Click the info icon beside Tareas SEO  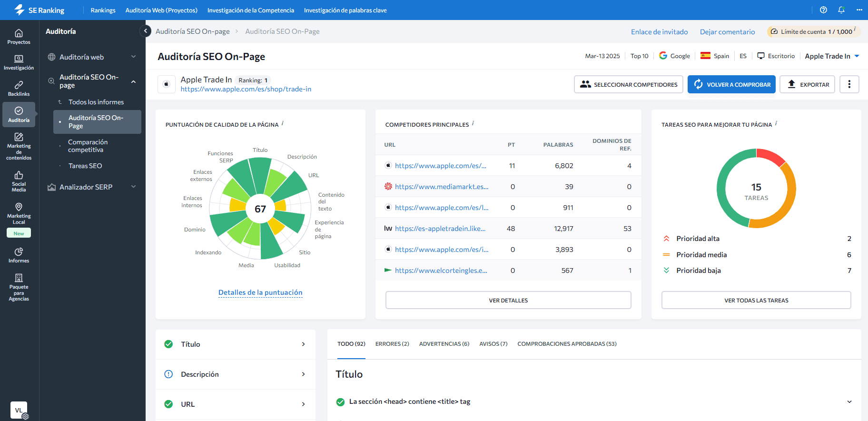(x=776, y=123)
